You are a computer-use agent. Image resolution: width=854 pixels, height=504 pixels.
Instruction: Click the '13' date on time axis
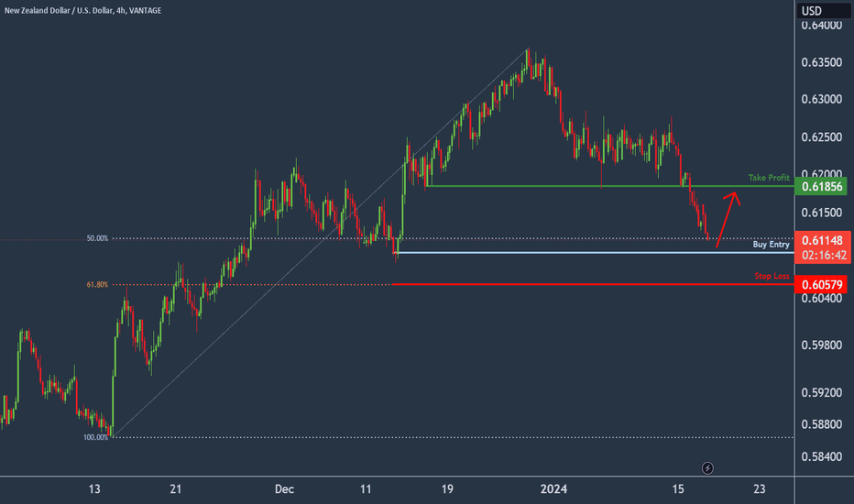94,489
